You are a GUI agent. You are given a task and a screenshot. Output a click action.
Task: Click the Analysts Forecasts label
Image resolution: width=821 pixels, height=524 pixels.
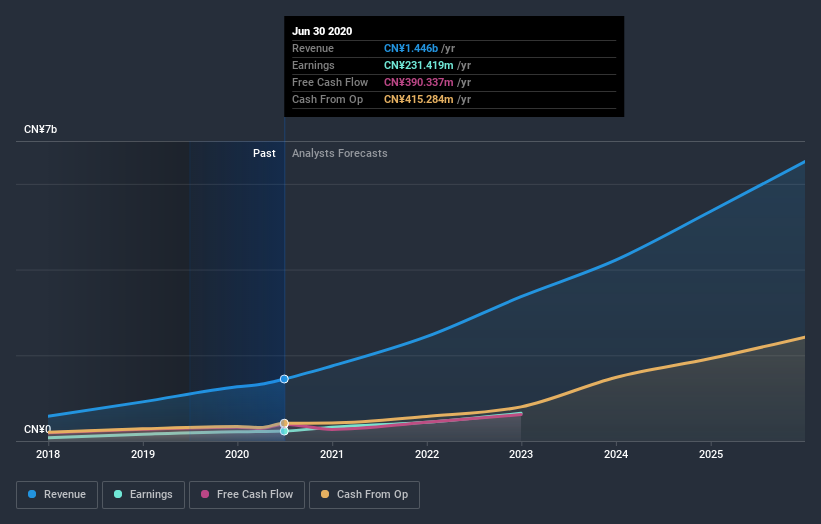(340, 153)
